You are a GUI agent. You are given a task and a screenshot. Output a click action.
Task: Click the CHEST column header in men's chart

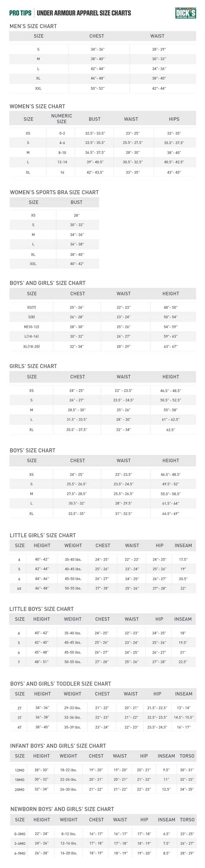click(96, 36)
